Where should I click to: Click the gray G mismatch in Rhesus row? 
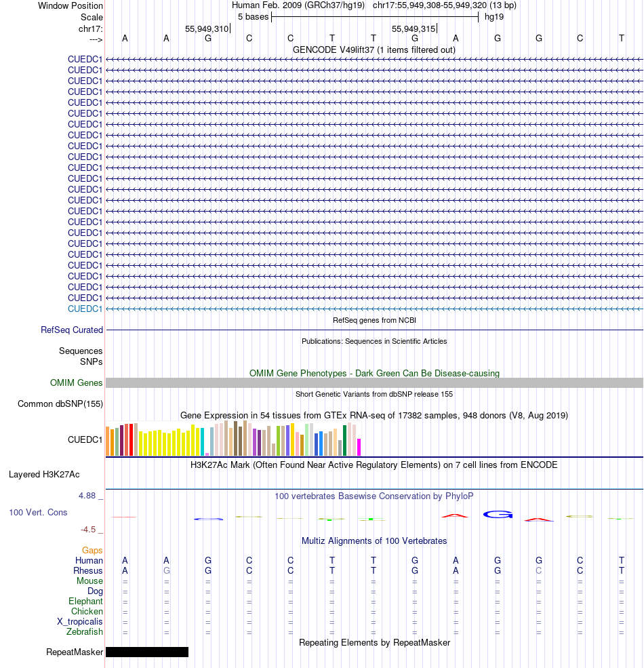coord(167,571)
